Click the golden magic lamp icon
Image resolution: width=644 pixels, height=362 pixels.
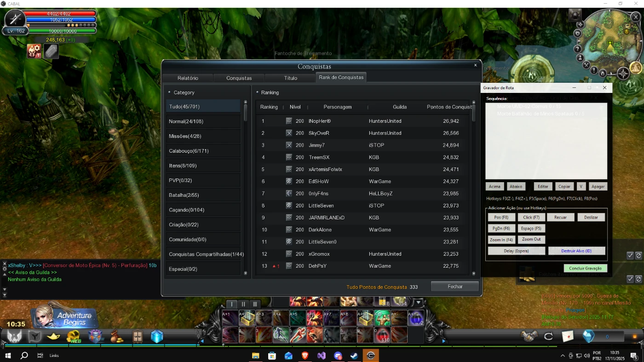[x=54, y=337]
